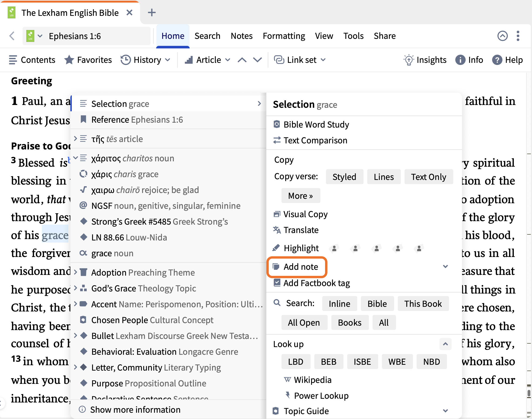Select the LN 88.66 Louw-Nida row
532x419 pixels.
click(168, 237)
